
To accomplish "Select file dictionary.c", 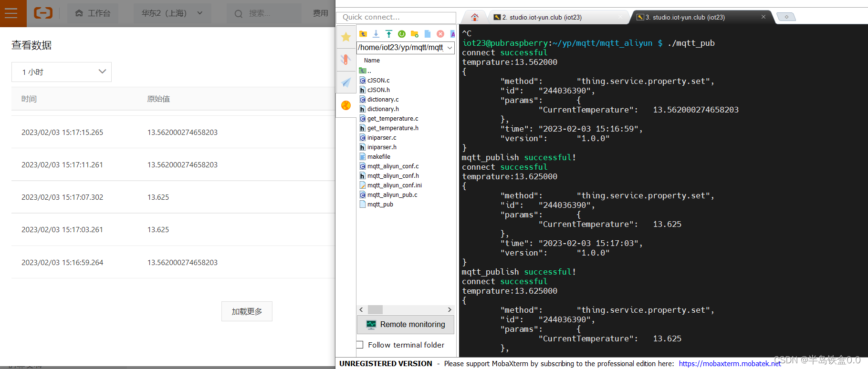I will [379, 99].
